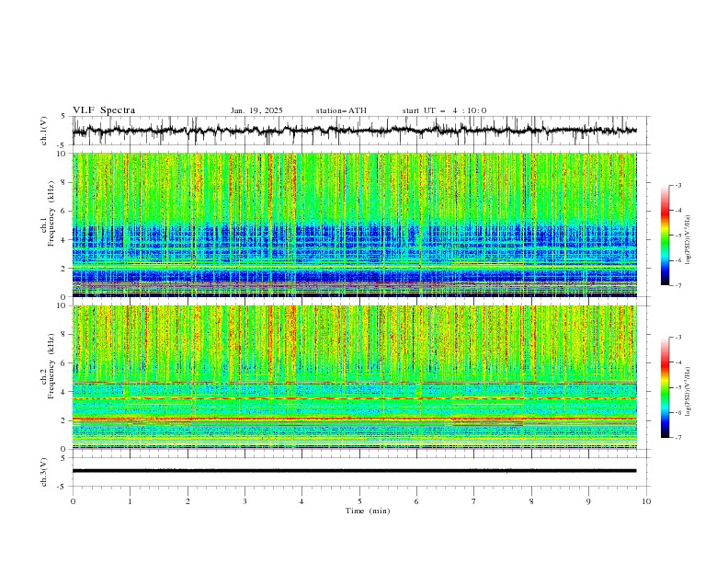The width and height of the screenshot is (728, 563).
Task: Click time axis tick label '9'
Action: coord(588,501)
